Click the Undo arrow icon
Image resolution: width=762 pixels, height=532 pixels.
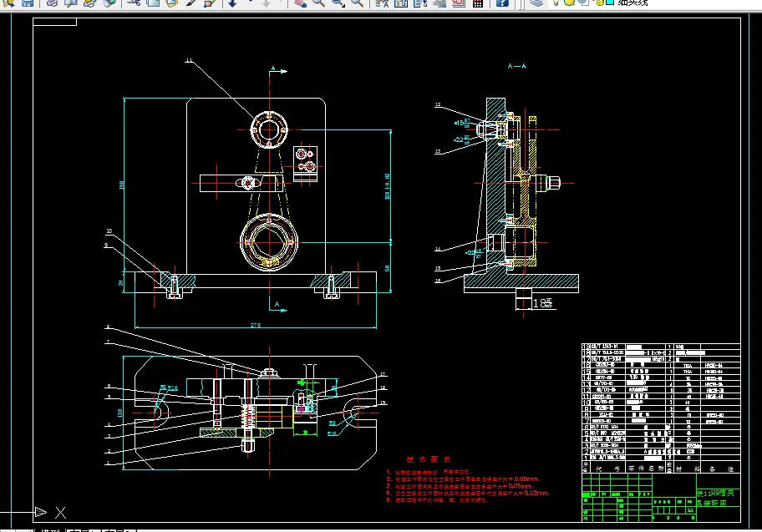tap(233, 3)
